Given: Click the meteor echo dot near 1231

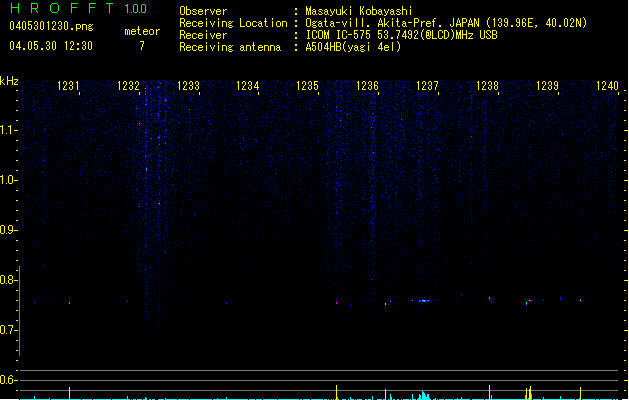Looking at the screenshot, I should (69, 303).
